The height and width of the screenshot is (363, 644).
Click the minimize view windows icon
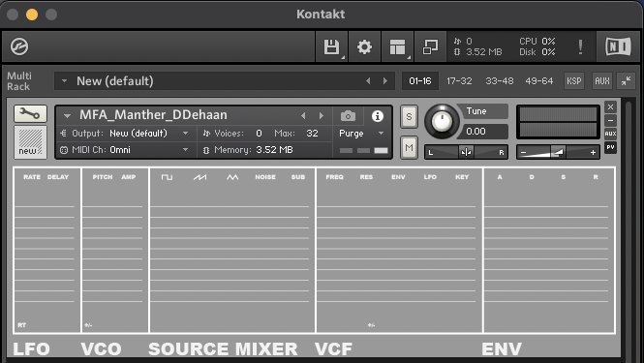pyautogui.click(x=430, y=46)
